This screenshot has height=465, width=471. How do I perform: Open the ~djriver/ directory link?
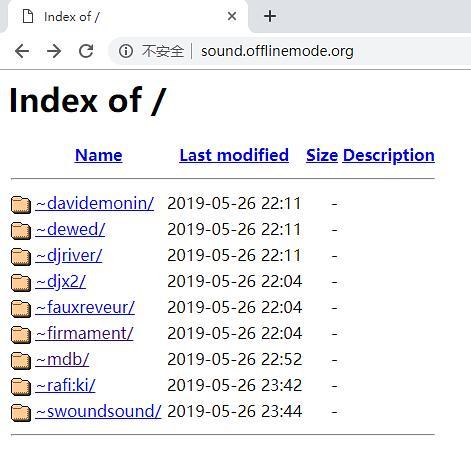click(x=69, y=256)
